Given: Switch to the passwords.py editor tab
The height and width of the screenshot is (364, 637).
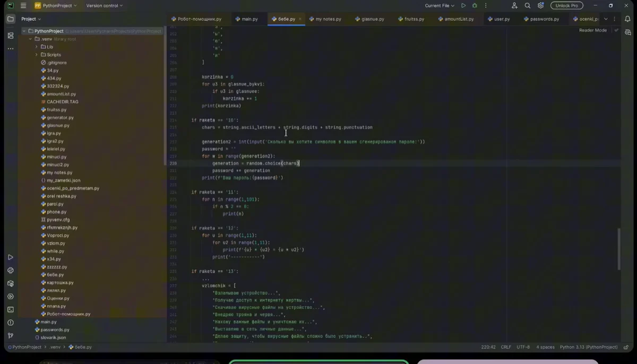Looking at the screenshot, I should tap(541, 19).
